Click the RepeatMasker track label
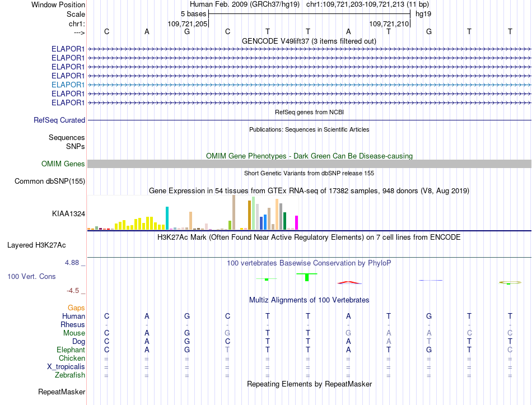532x405 pixels. 62,392
